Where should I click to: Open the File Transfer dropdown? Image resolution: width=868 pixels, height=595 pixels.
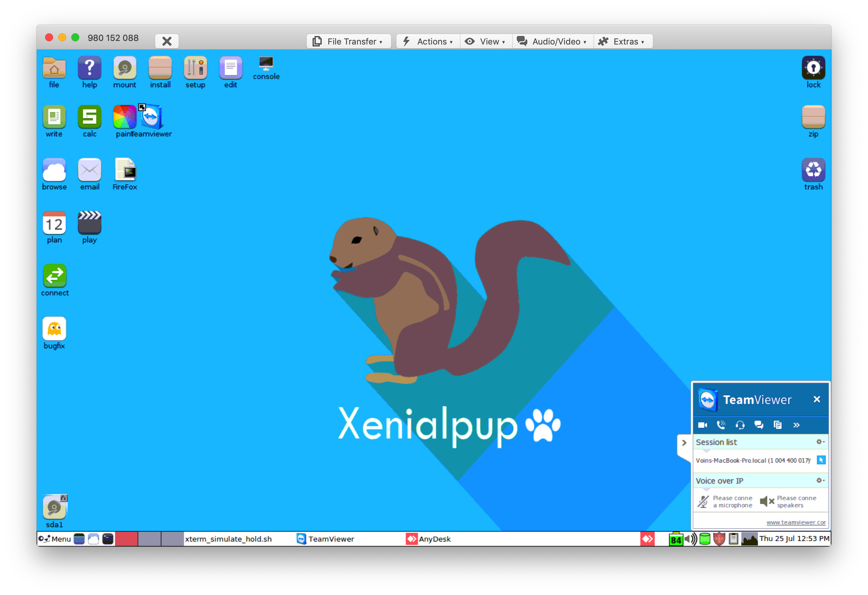tap(348, 41)
